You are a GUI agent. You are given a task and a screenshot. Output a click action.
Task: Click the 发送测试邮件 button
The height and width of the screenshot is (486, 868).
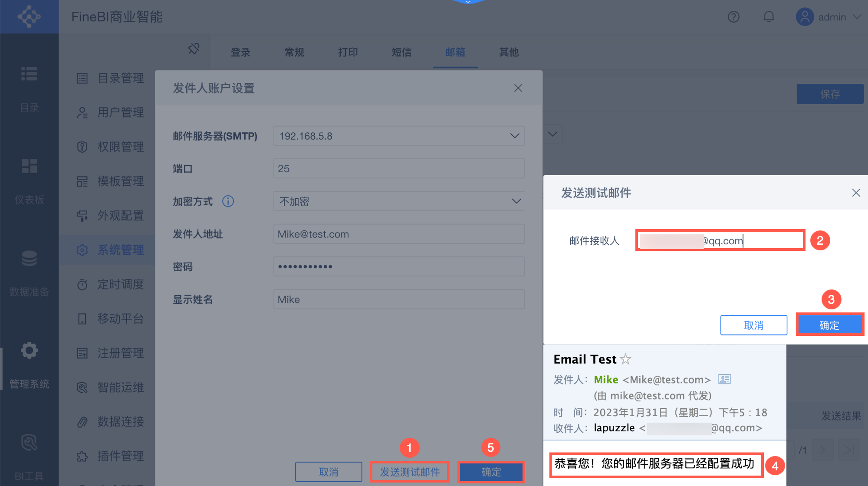(410, 472)
